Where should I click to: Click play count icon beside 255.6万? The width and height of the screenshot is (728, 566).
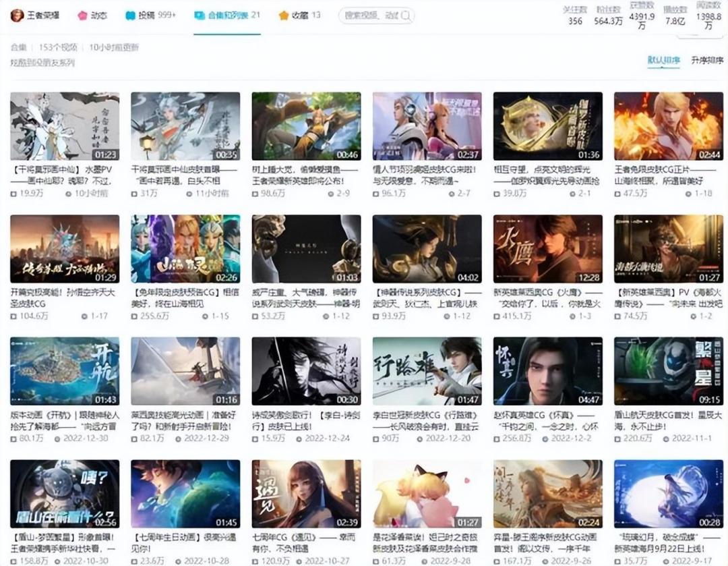click(x=135, y=316)
